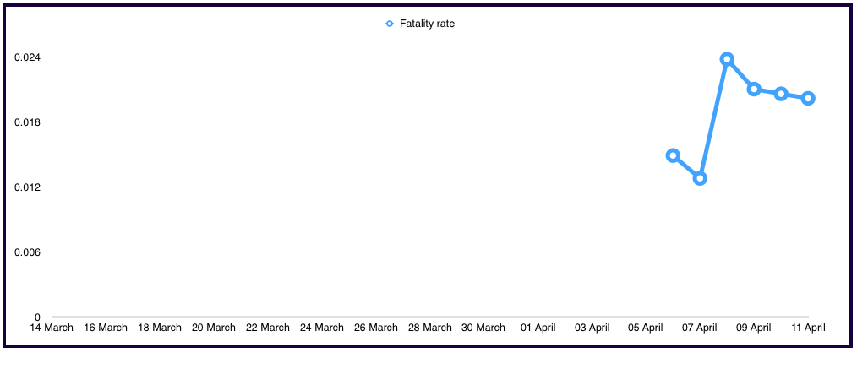Toggle the Fatality rate legend label
This screenshot has width=868, height=369.
pyautogui.click(x=427, y=24)
